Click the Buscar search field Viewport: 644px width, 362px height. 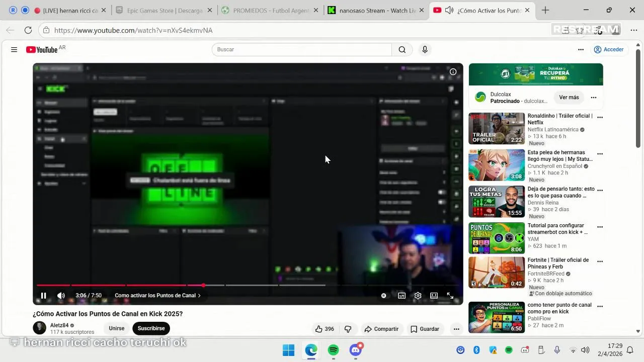pos(302,49)
